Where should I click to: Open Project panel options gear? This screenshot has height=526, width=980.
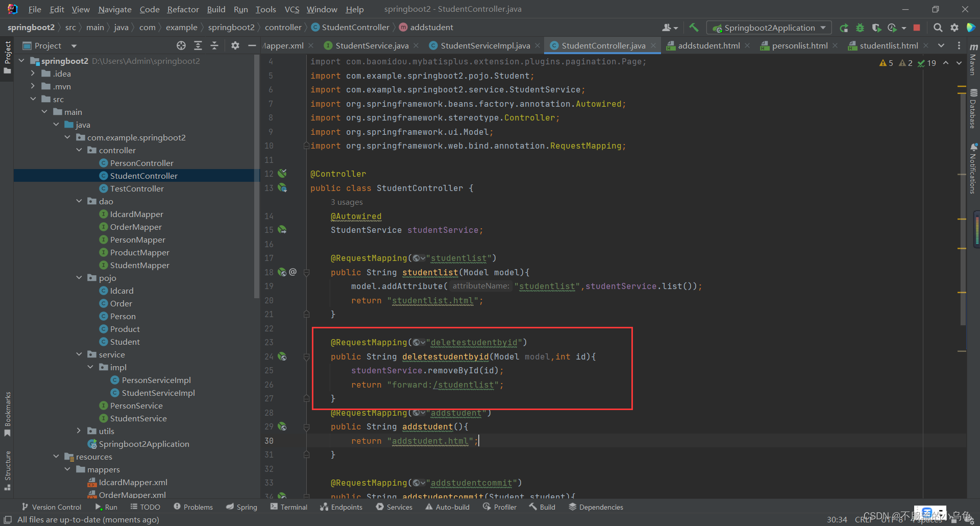coord(235,45)
